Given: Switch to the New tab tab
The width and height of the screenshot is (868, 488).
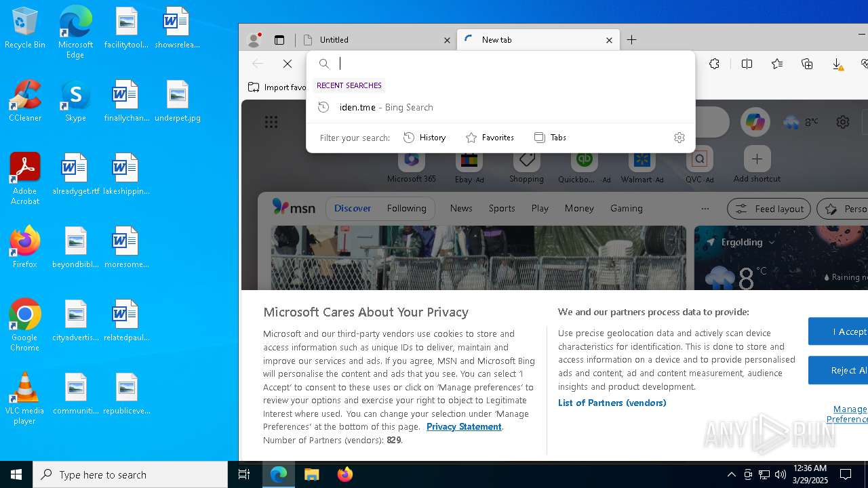Looking at the screenshot, I should click(538, 40).
